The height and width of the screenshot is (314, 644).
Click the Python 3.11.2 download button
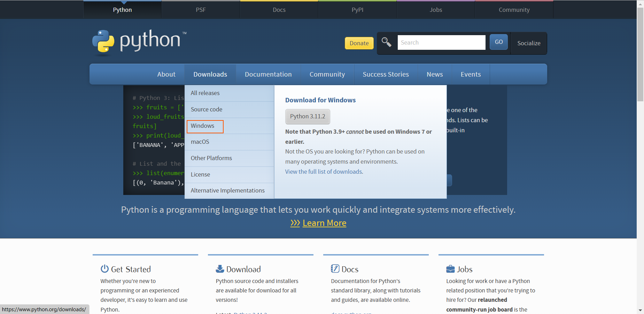(308, 116)
